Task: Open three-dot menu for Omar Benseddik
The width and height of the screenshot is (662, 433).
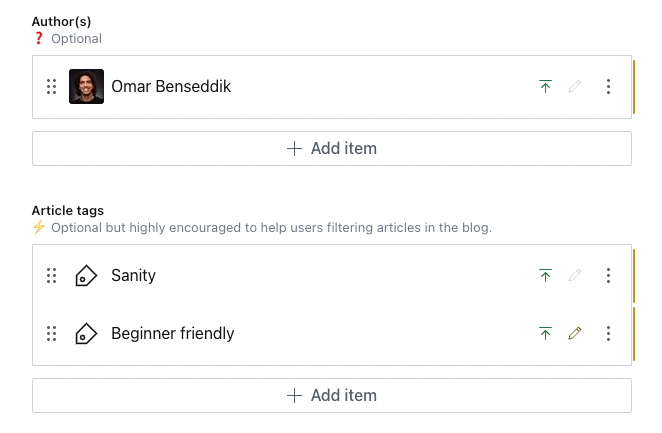Action: click(609, 87)
